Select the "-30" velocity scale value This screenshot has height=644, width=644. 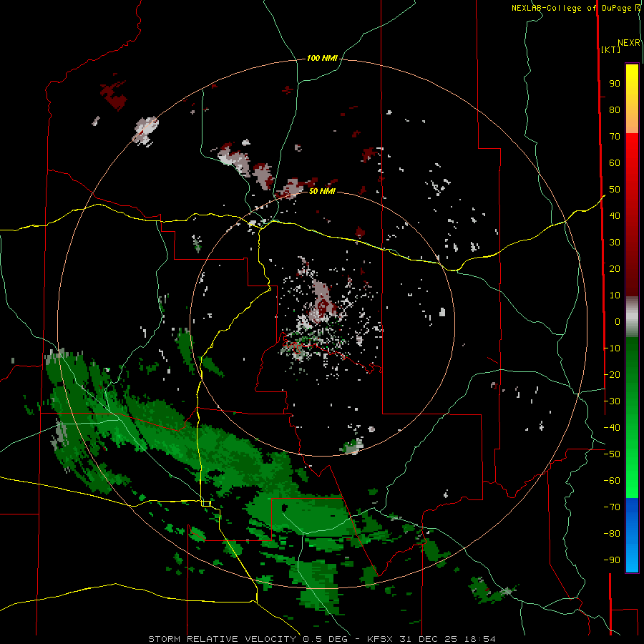point(612,401)
